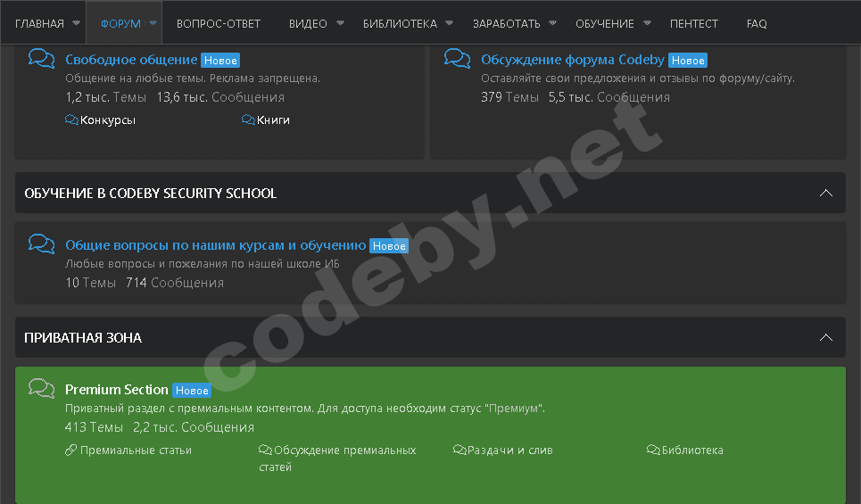
Task: Open the ГЛАВНАЯ menu item
Action: [39, 23]
